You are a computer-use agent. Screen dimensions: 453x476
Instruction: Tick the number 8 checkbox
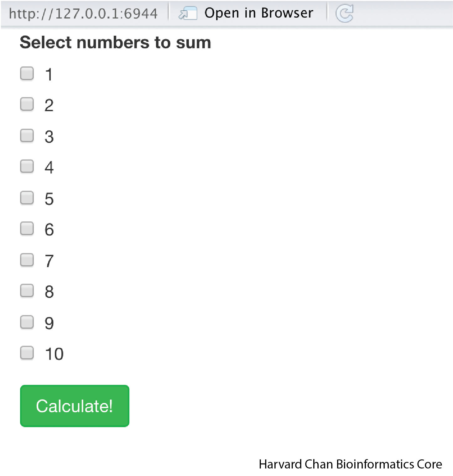pyautogui.click(x=27, y=291)
